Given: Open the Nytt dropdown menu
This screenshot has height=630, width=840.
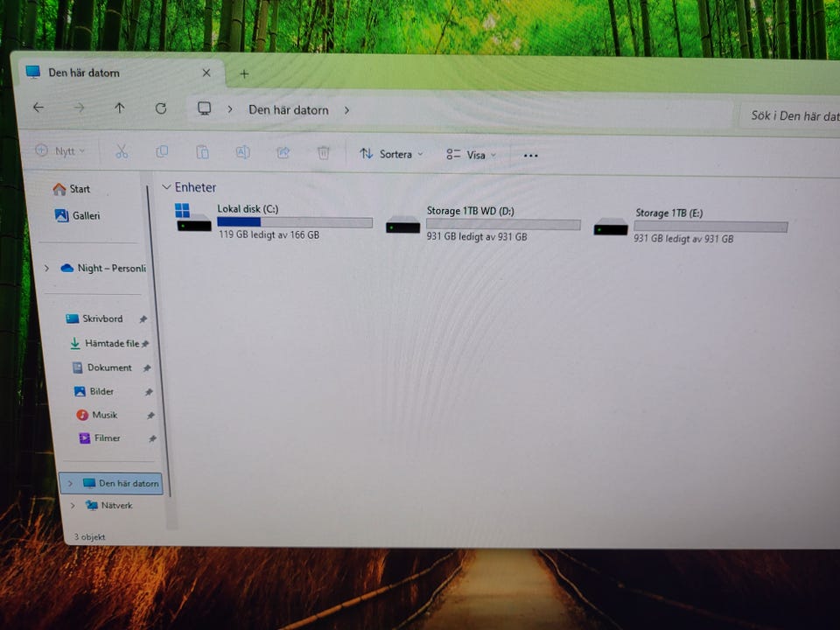Looking at the screenshot, I should [59, 151].
